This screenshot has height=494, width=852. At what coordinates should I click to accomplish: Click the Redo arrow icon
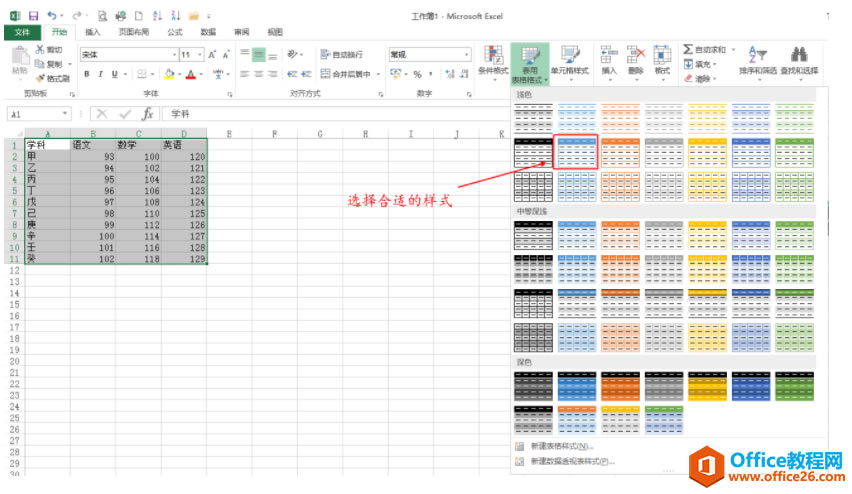(x=77, y=16)
